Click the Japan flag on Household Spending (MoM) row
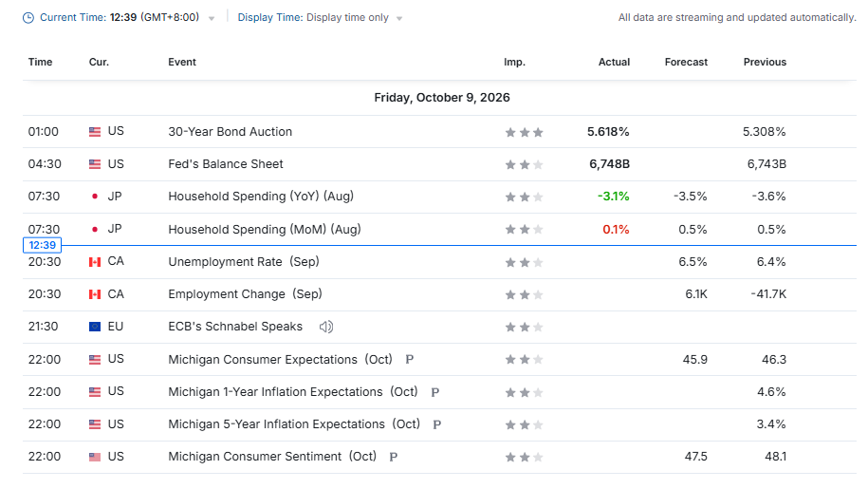Image resolution: width=868 pixels, height=489 pixels. click(x=95, y=229)
